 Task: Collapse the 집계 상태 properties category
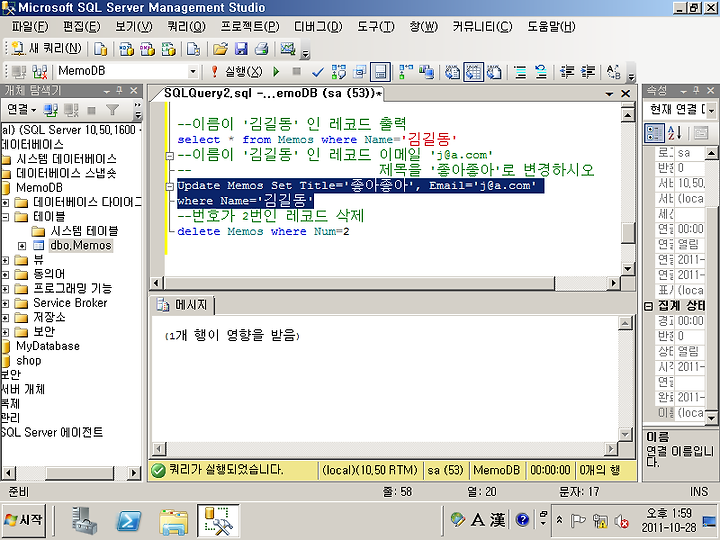[x=648, y=306]
